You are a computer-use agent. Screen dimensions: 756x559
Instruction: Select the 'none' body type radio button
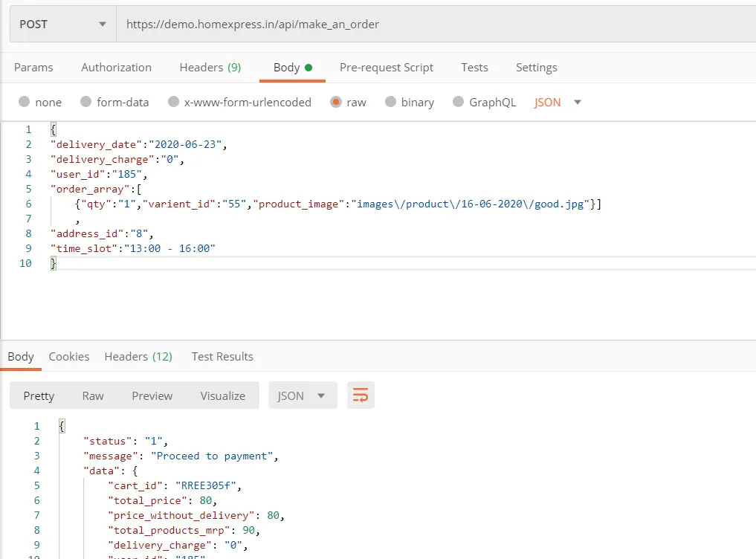tap(25, 103)
